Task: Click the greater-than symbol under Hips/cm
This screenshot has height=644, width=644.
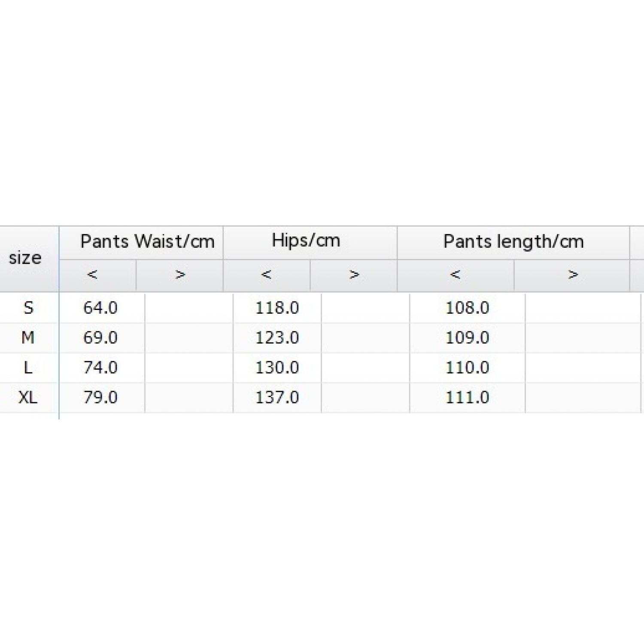Action: point(354,274)
